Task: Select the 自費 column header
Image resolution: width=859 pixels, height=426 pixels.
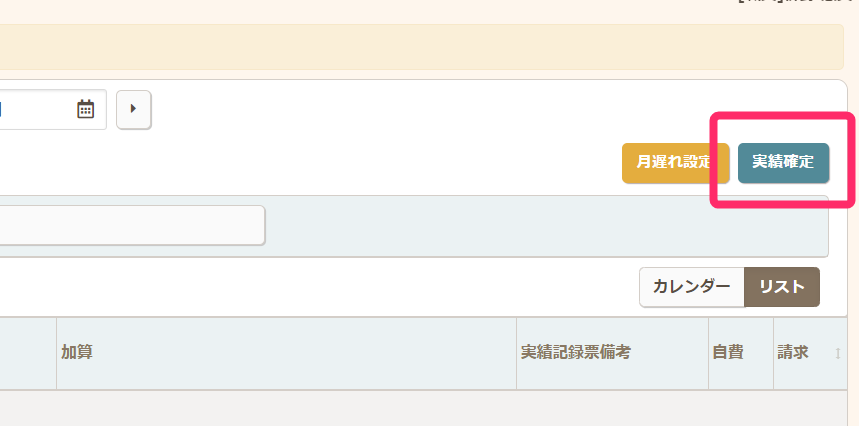Action: click(727, 353)
